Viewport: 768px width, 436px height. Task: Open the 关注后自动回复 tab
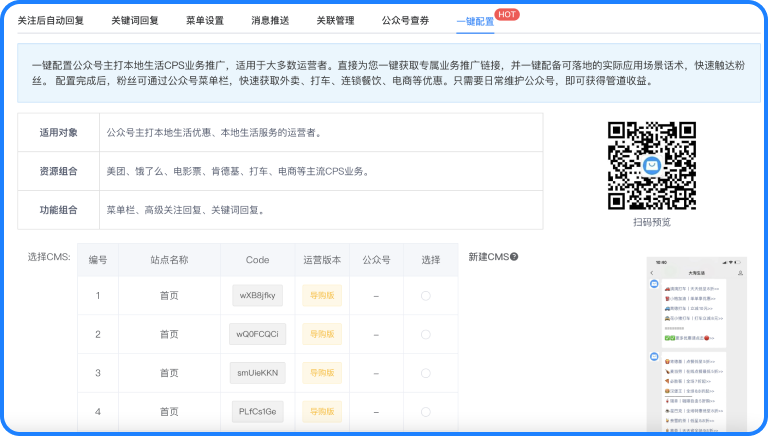coord(51,20)
